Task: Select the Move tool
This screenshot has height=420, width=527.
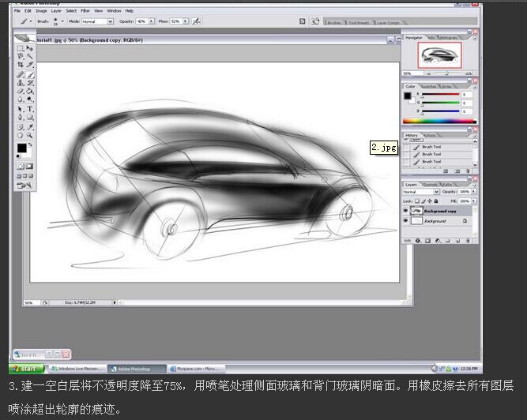Action: 30,48
